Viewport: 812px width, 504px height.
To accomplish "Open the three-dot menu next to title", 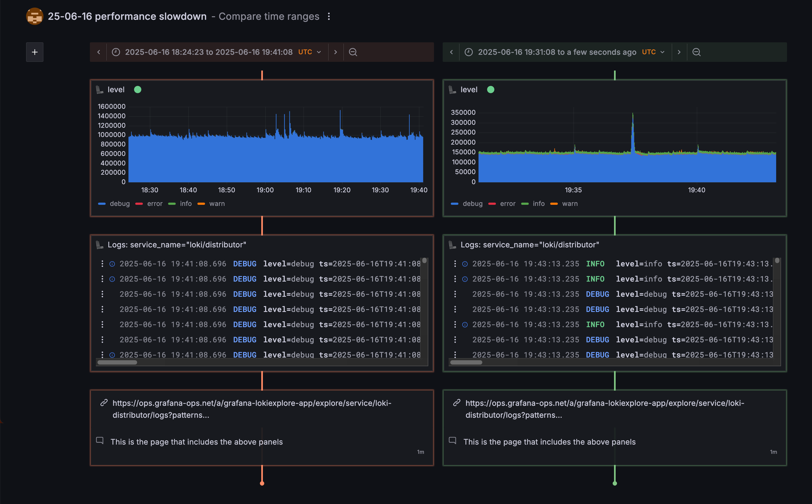I will 329,16.
